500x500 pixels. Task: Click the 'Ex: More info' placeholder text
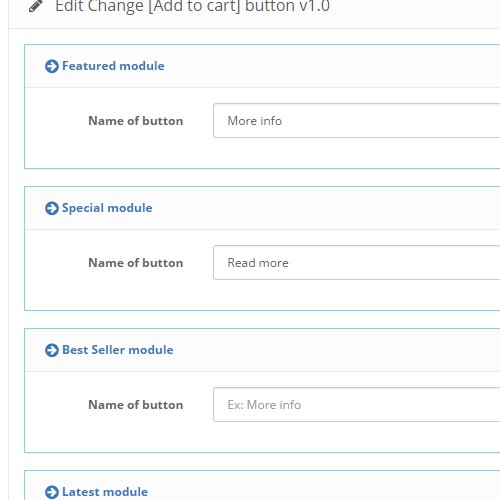pyautogui.click(x=264, y=405)
